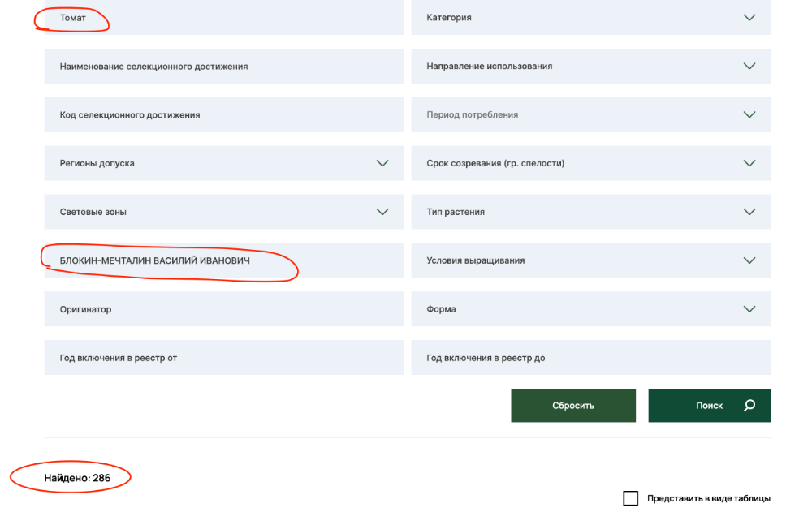
Task: Click the Код селекционного достижения field
Action: click(x=223, y=115)
